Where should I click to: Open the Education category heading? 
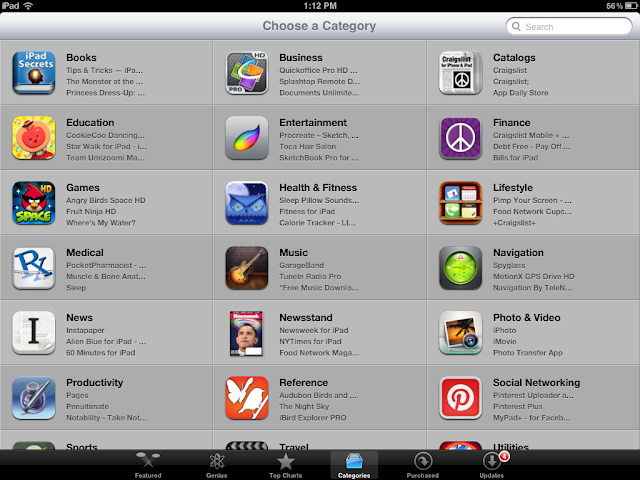(90, 122)
